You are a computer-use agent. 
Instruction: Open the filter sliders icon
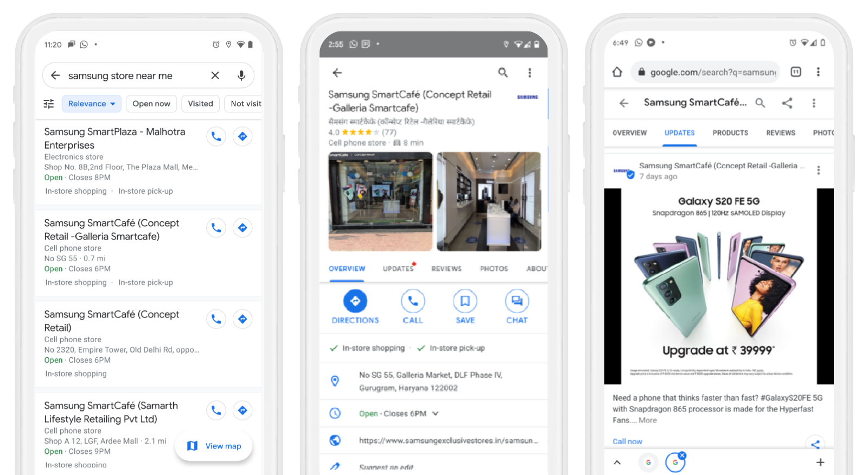[x=49, y=104]
